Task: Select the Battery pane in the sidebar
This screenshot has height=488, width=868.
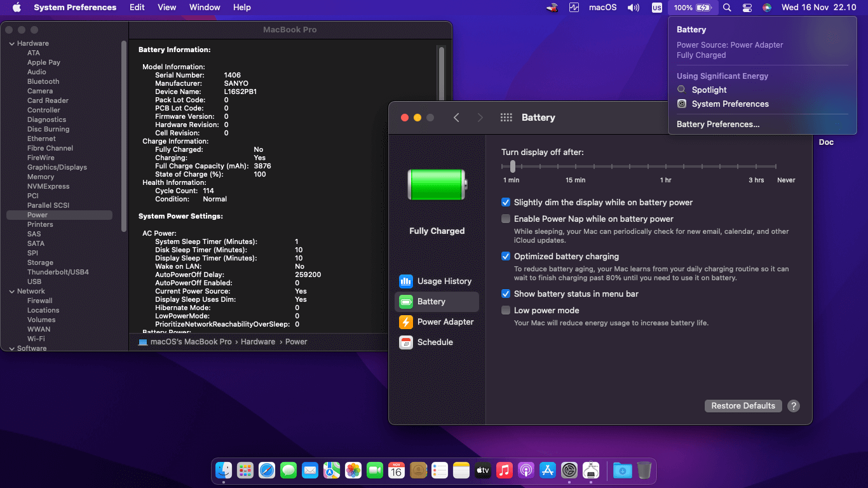Action: 437,302
